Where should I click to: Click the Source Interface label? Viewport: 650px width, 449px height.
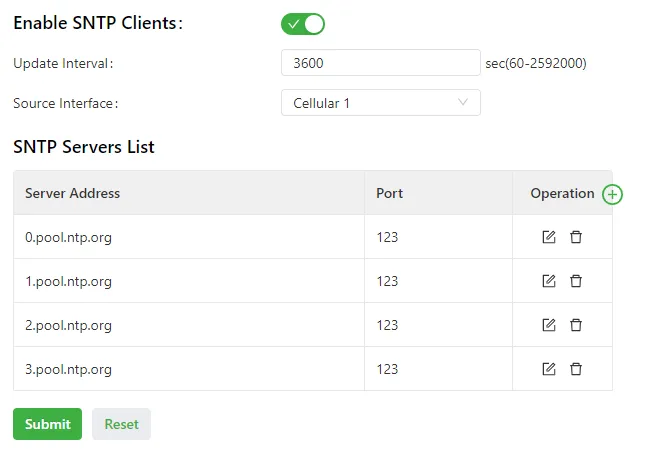pos(66,103)
